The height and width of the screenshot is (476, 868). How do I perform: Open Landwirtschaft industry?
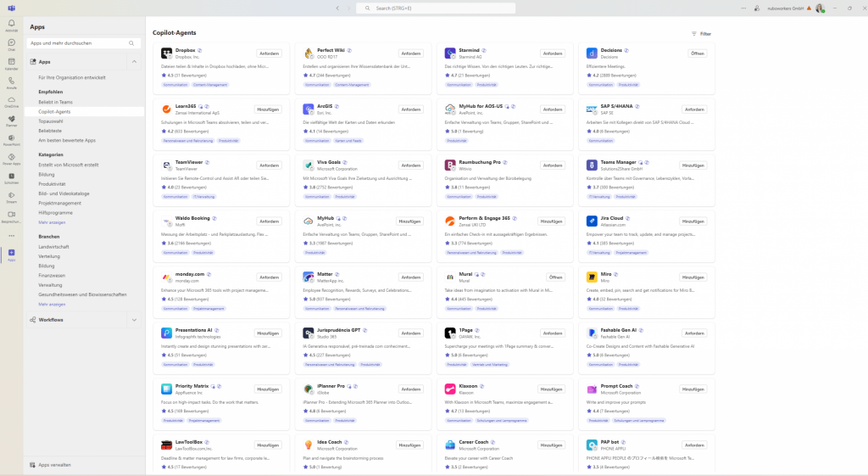53,247
